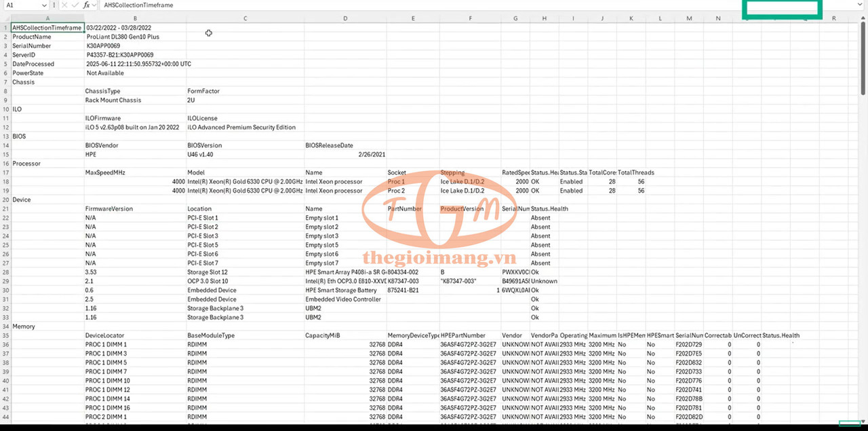This screenshot has height=431, width=868.
Task: Select form factor cell 2U
Action: click(x=245, y=100)
